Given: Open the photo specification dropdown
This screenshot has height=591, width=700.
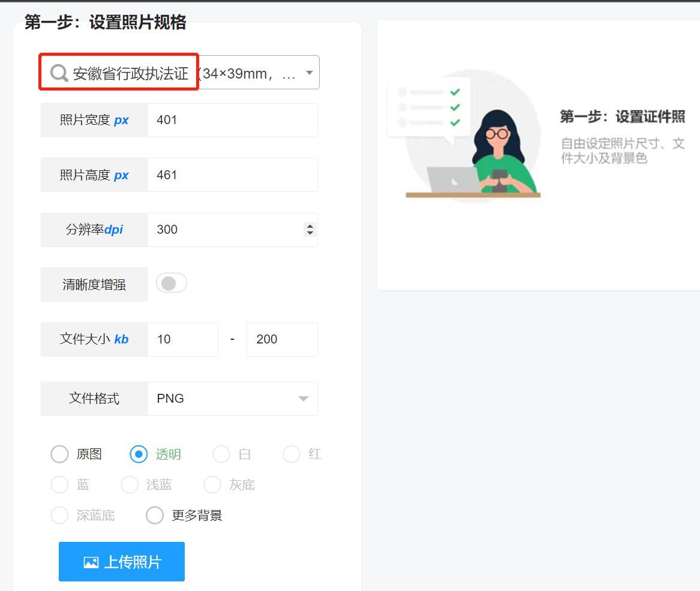Looking at the screenshot, I should 309,72.
